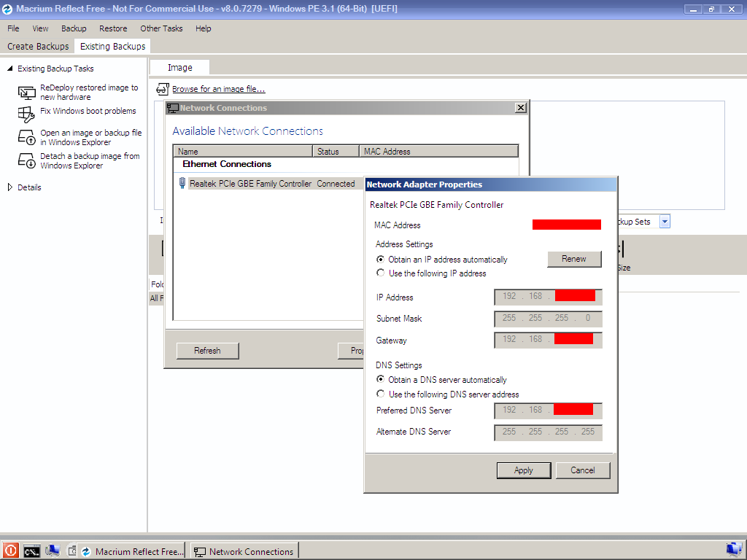Click Cancel in Network Adapter Properties
Viewport: 747px width, 560px height.
click(x=583, y=470)
